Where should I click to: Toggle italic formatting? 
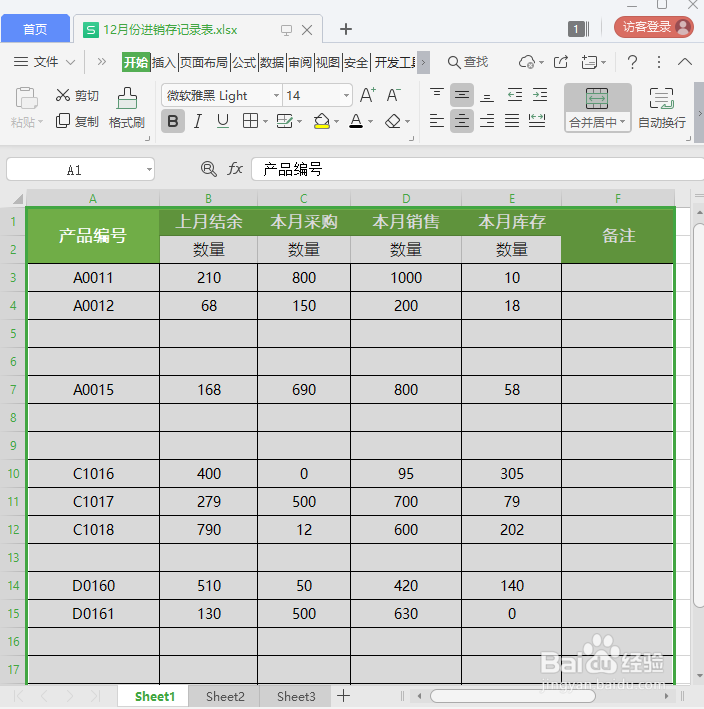pos(198,121)
